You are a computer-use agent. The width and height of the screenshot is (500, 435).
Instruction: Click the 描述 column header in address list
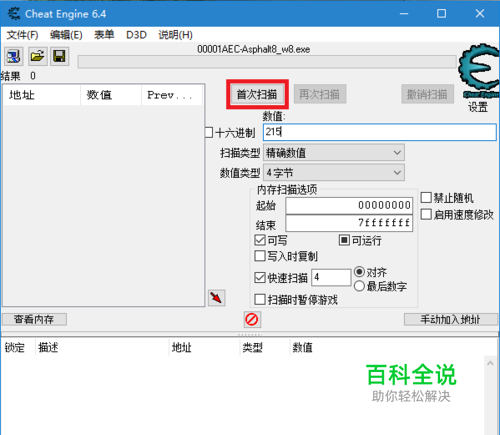(102, 348)
